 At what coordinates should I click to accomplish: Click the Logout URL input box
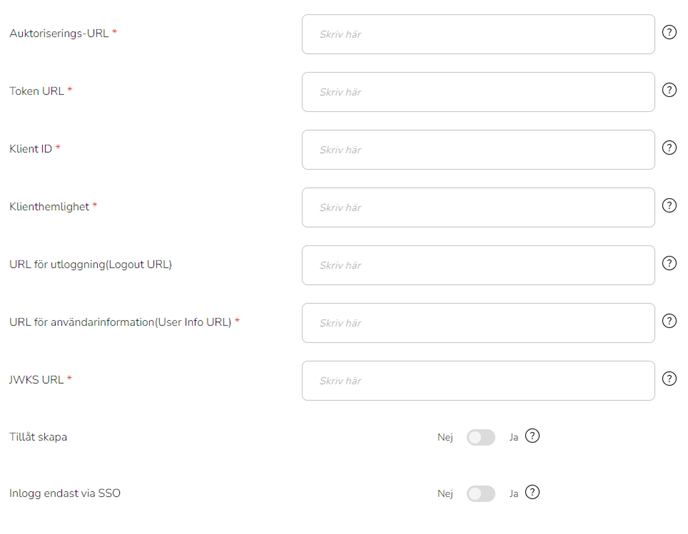478,265
